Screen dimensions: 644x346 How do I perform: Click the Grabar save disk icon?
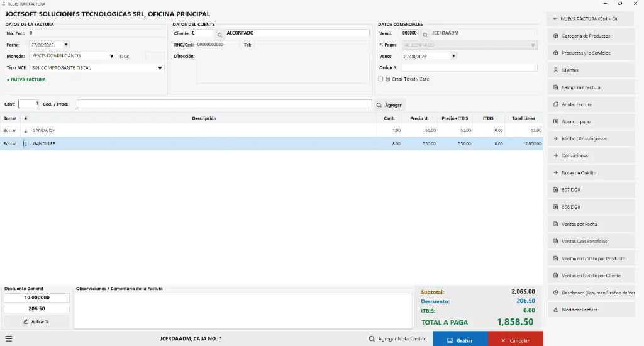tap(450, 341)
